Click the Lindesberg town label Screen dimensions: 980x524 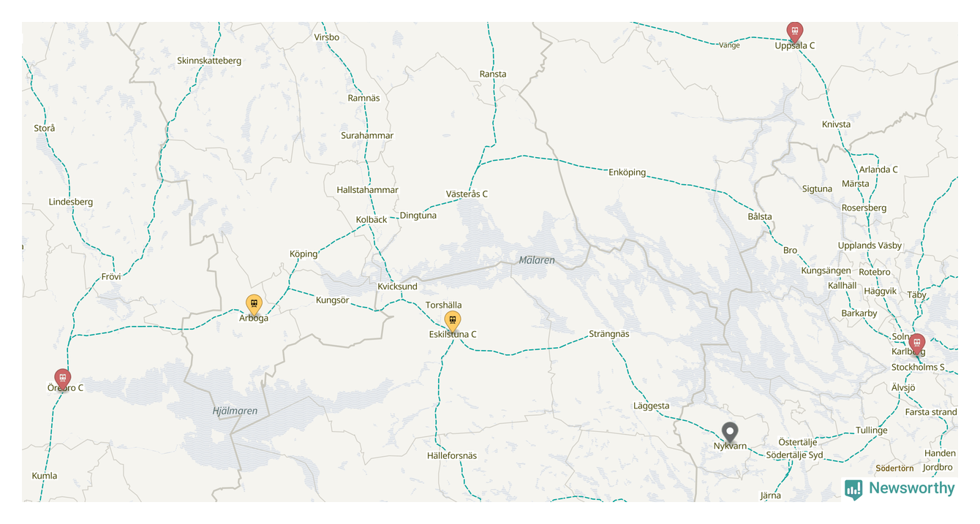coord(71,202)
